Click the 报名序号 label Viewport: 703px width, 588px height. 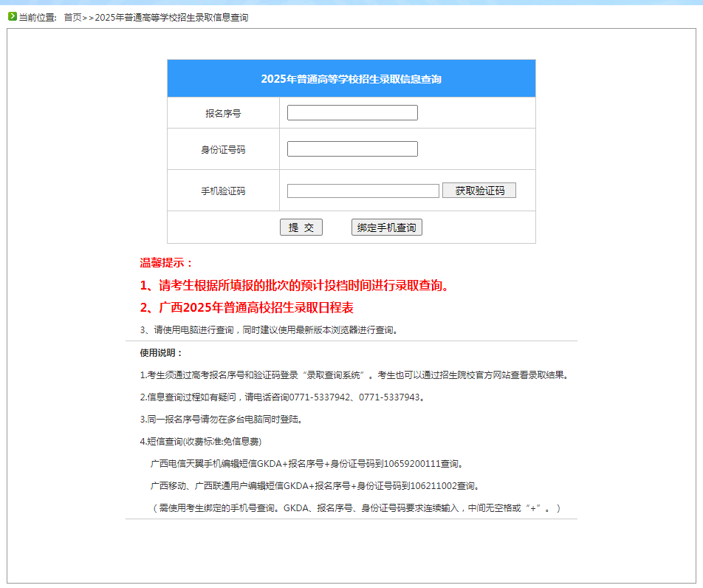click(x=223, y=114)
